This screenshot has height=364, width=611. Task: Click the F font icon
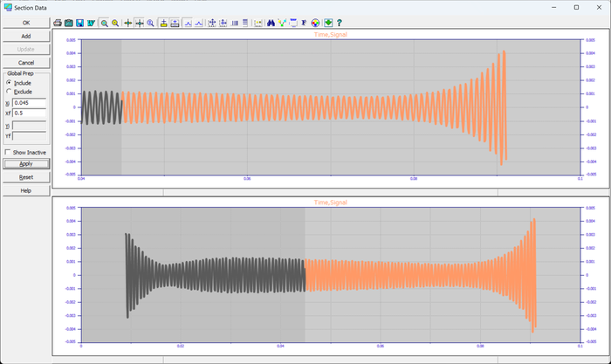click(x=304, y=23)
